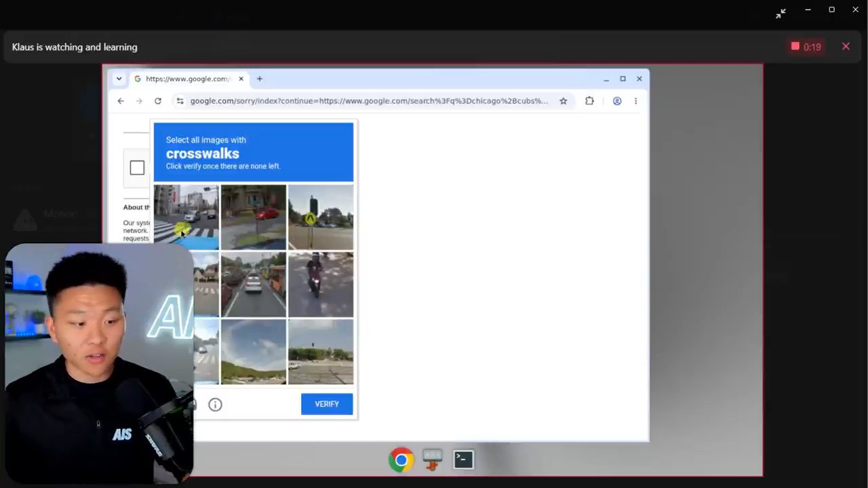The height and width of the screenshot is (488, 868).
Task: Open the middle taskbar app icon
Action: (x=432, y=460)
